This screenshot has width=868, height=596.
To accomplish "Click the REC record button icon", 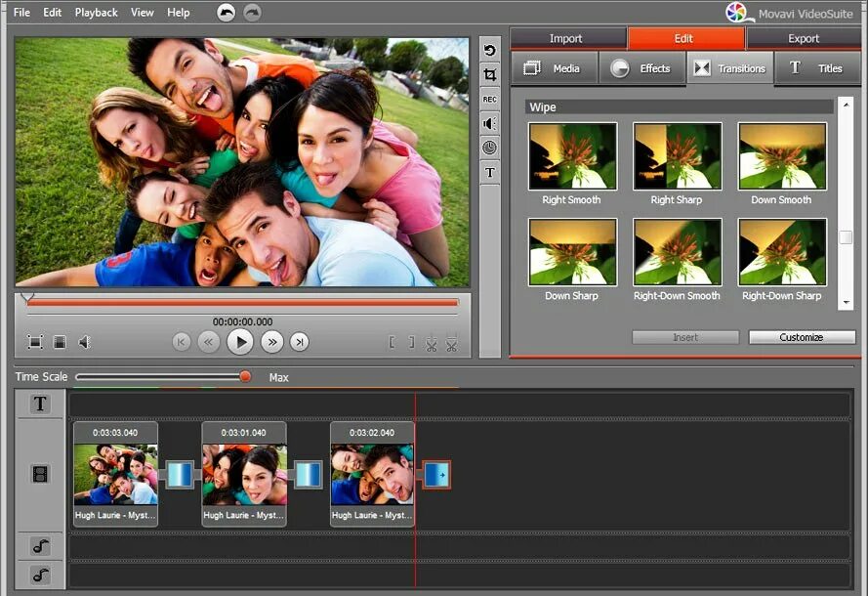I will pos(489,99).
